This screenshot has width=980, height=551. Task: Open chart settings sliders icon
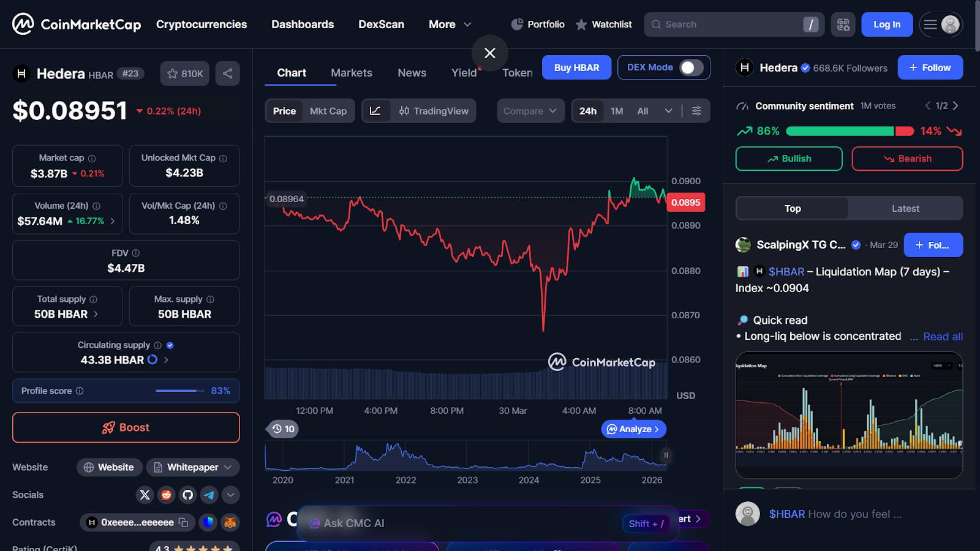click(696, 111)
